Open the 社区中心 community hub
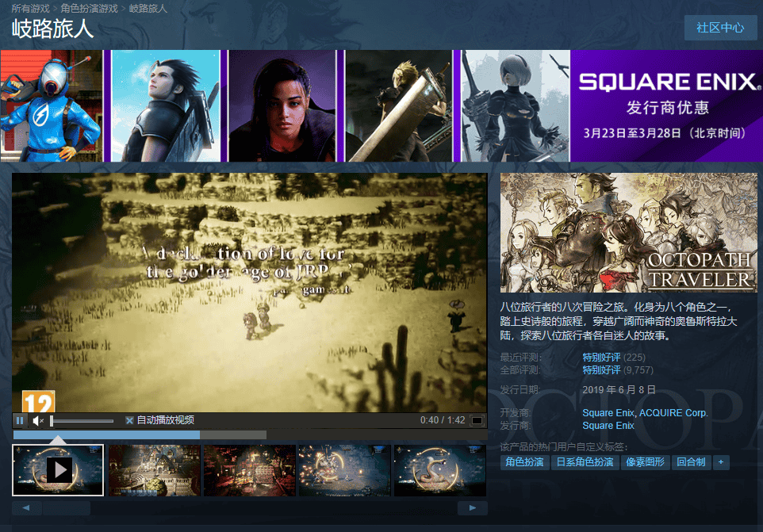The height and width of the screenshot is (532, 763). click(x=720, y=28)
